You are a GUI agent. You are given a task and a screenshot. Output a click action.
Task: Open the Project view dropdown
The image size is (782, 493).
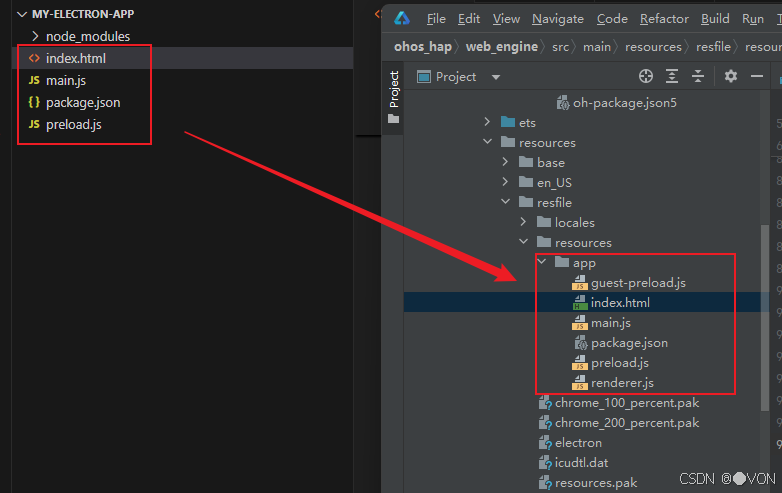click(496, 77)
